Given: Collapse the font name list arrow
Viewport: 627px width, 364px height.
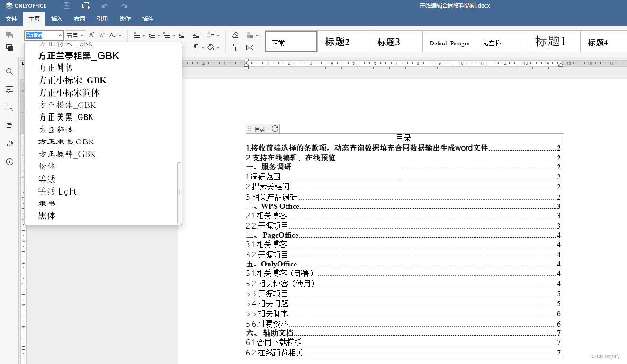Looking at the screenshot, I should tap(60, 35).
